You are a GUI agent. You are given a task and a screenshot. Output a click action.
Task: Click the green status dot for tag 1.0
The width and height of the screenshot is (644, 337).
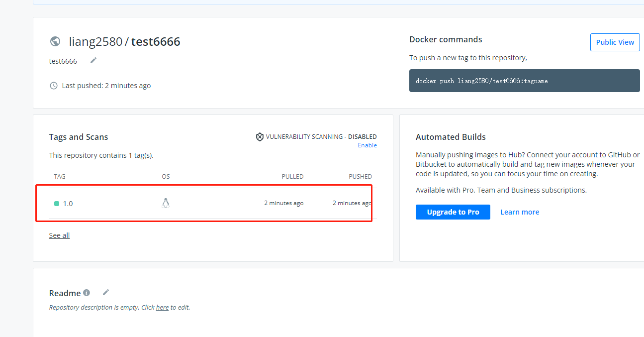pos(57,204)
